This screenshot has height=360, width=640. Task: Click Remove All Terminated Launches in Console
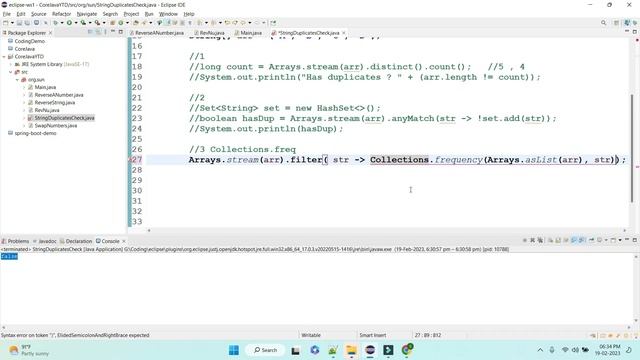click(x=540, y=240)
